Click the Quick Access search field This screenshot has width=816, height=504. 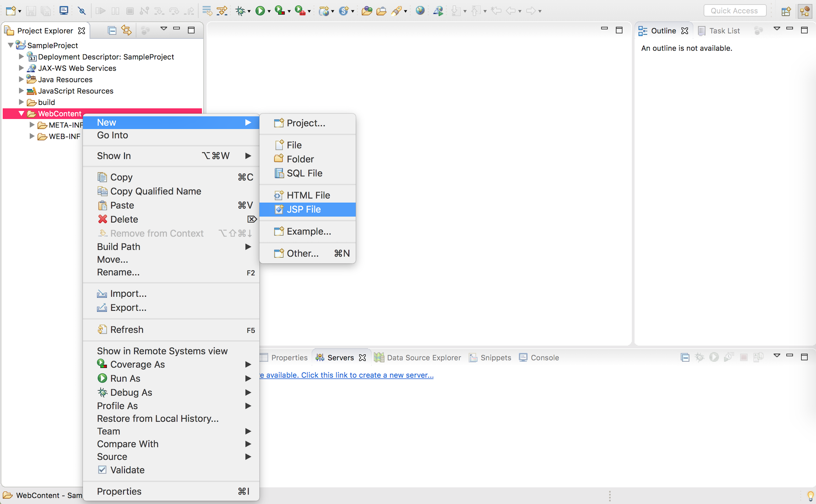734,11
